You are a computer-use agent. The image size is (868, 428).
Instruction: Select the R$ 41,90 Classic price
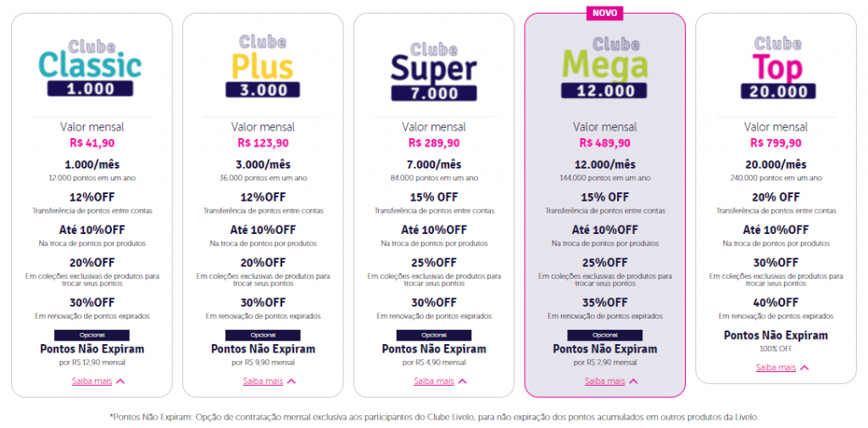[92, 143]
